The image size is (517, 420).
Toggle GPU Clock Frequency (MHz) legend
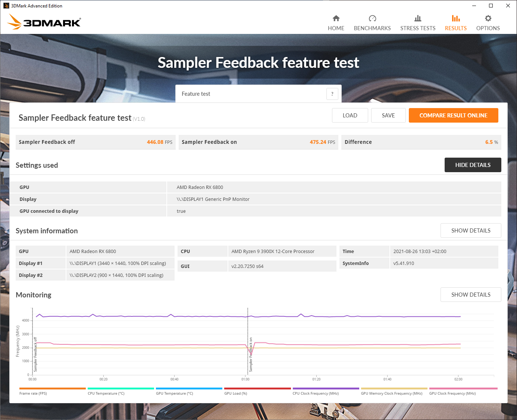(x=463, y=391)
